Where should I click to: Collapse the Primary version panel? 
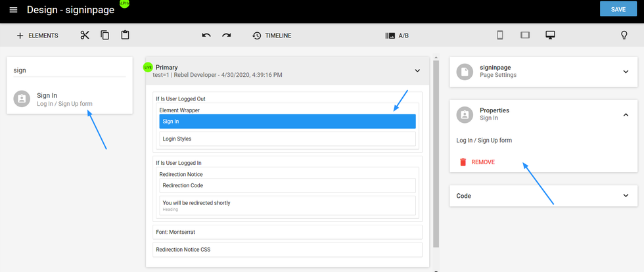[x=417, y=71]
